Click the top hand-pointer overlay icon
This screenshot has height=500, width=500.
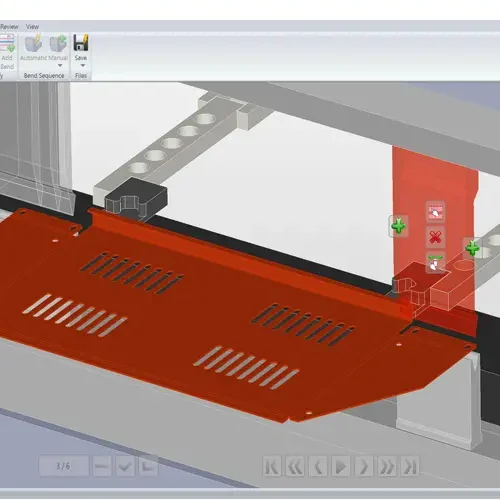coord(435,212)
